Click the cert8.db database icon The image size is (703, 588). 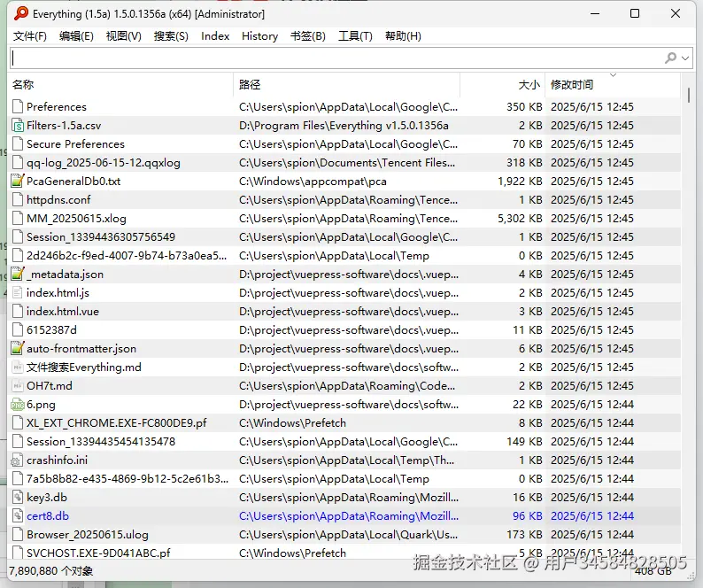point(18,515)
